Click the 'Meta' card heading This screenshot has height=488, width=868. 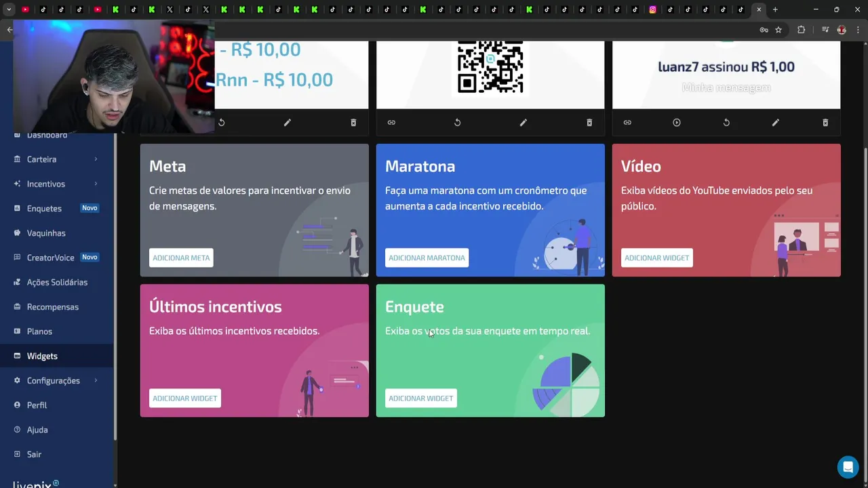(x=167, y=166)
